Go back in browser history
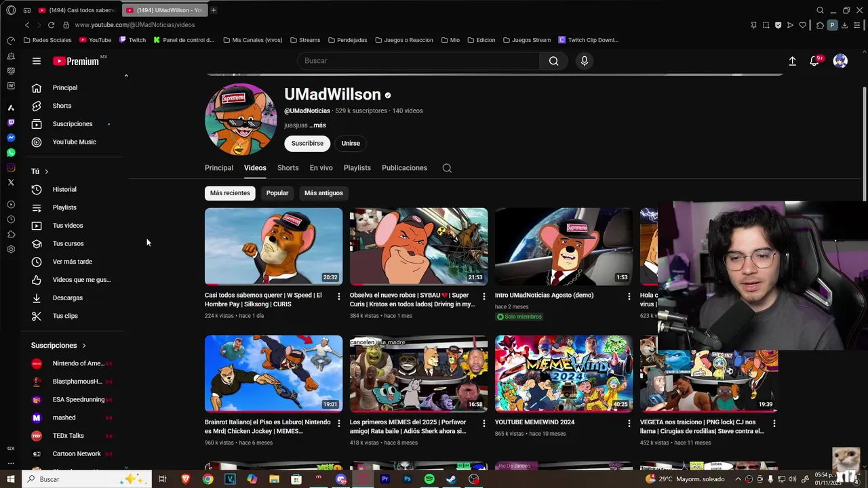 (x=27, y=25)
